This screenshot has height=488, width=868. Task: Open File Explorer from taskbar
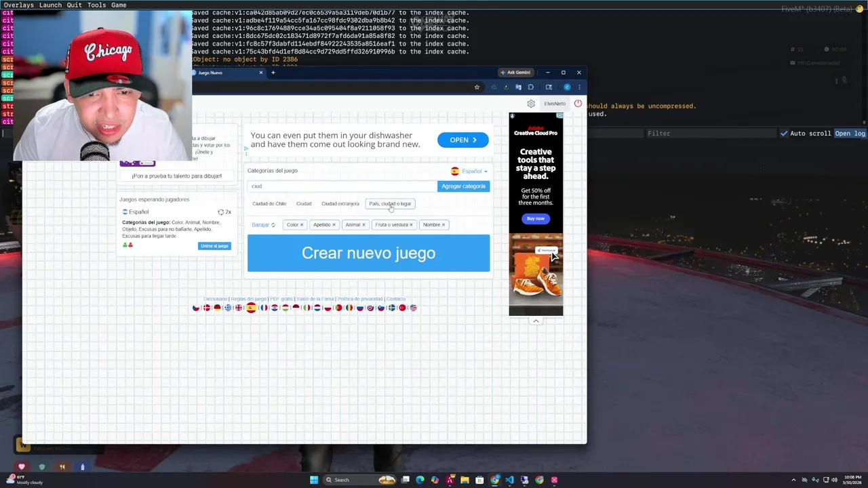465,480
